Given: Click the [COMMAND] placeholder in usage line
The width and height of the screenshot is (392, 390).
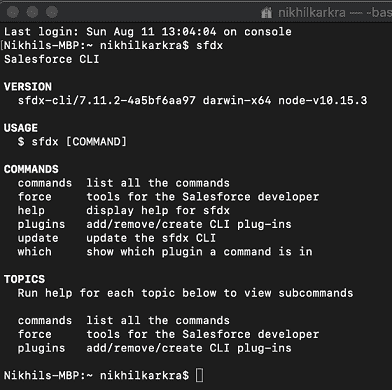Looking at the screenshot, I should click(96, 142).
